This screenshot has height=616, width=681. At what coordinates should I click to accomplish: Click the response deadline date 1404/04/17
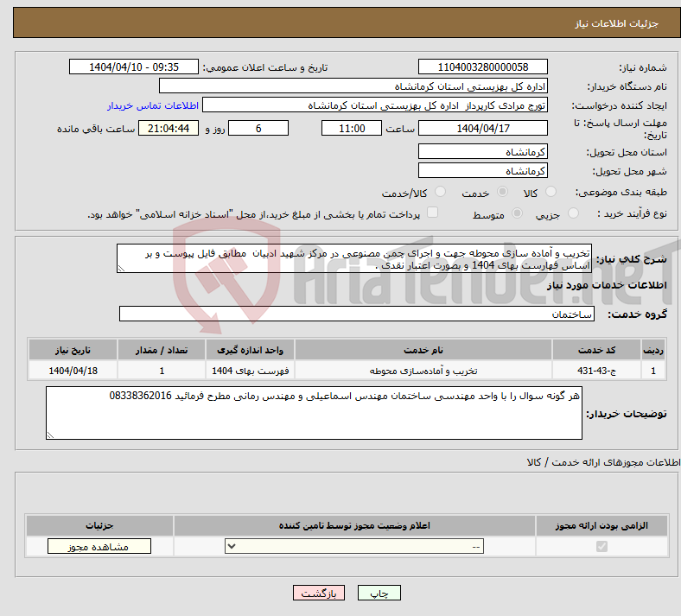[482, 128]
